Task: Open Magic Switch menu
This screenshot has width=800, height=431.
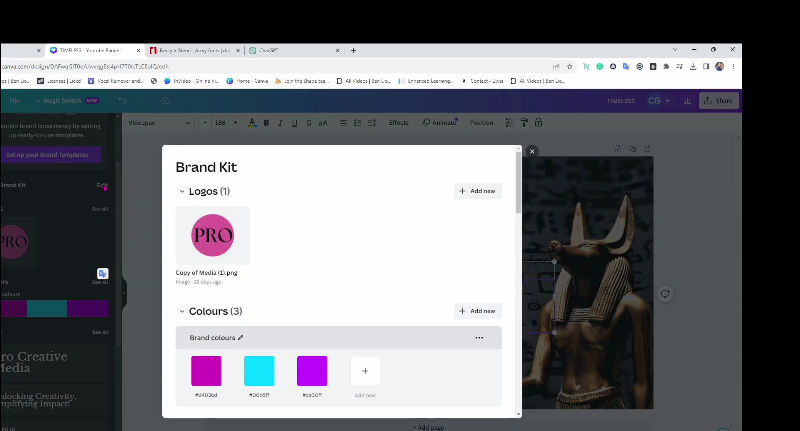Action: (x=67, y=100)
